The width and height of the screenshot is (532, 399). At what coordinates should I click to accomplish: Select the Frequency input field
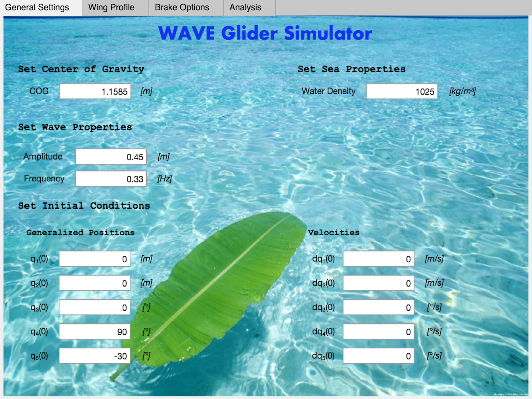tap(111, 179)
